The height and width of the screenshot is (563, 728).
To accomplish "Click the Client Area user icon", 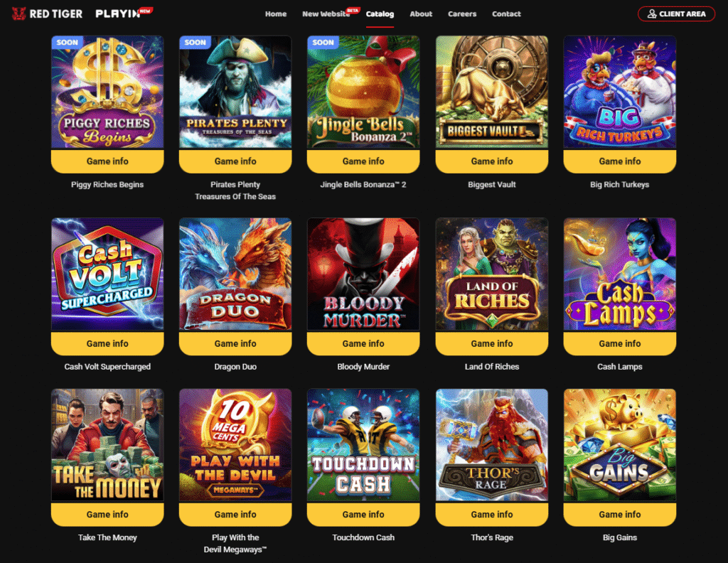I will click(652, 14).
